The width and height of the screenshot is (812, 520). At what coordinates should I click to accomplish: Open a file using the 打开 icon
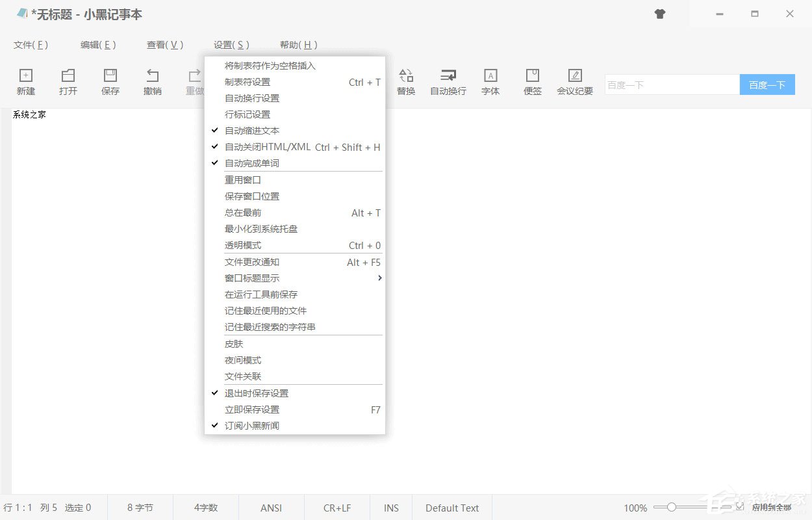point(68,81)
